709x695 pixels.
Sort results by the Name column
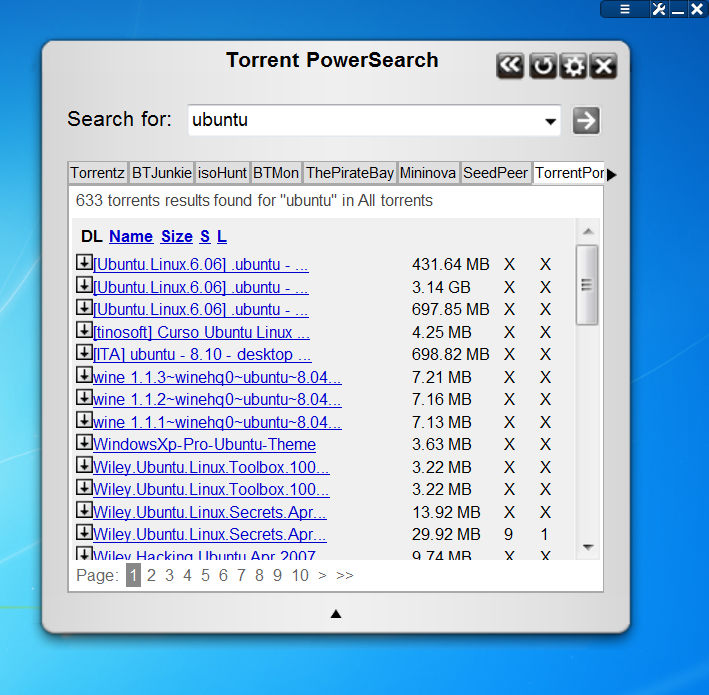point(131,236)
